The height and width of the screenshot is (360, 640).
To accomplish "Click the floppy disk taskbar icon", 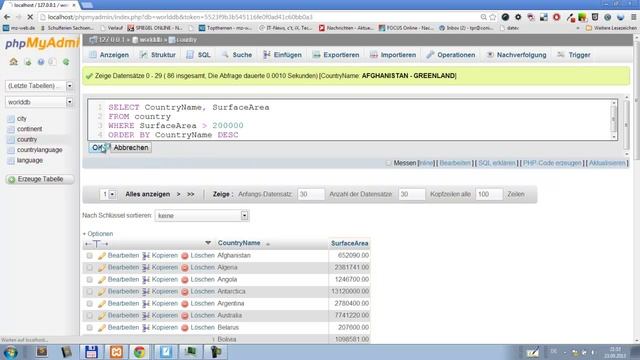I will (91, 352).
